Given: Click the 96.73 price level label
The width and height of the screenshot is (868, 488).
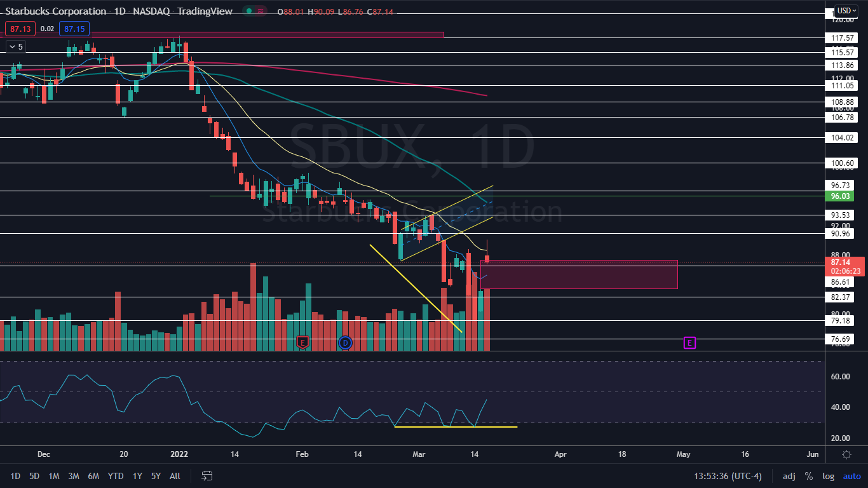Looking at the screenshot, I should (841, 185).
